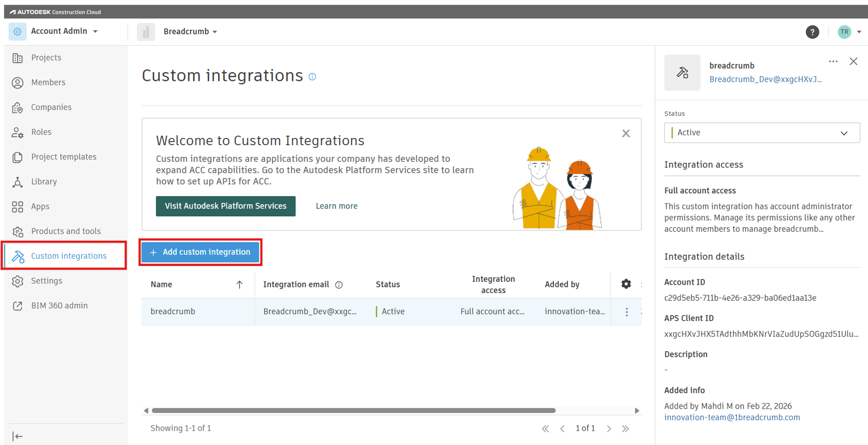Image resolution: width=868 pixels, height=445 pixels.
Task: Click the Members person icon
Action: tap(18, 82)
